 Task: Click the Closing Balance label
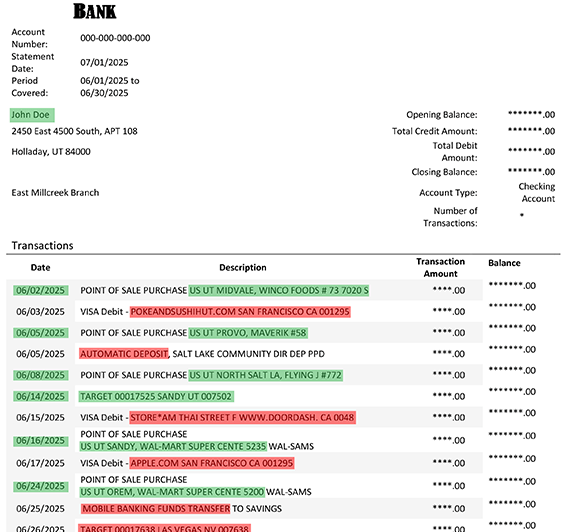click(444, 172)
